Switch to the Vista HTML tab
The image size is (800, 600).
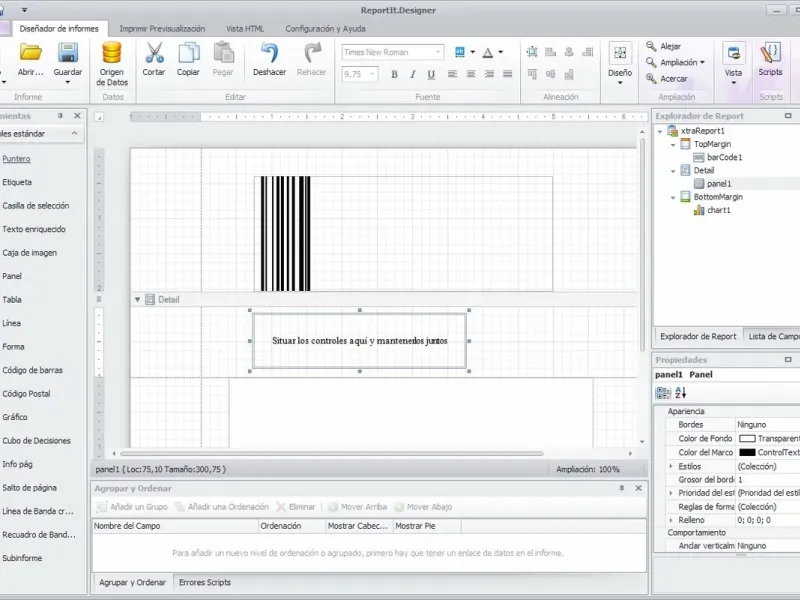click(244, 29)
